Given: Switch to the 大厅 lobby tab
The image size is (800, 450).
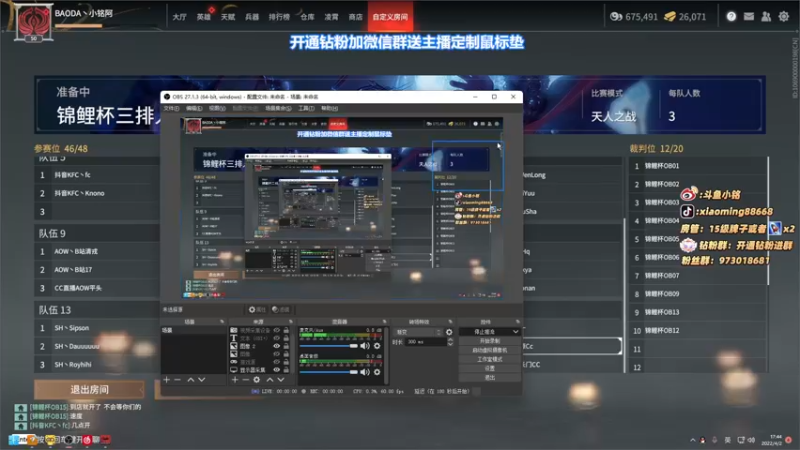Looking at the screenshot, I should click(x=180, y=17).
